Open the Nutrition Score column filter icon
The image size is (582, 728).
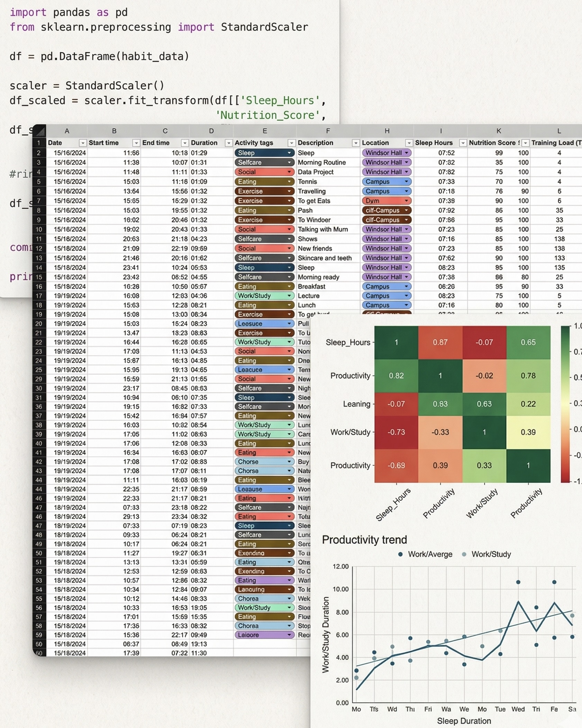point(525,143)
